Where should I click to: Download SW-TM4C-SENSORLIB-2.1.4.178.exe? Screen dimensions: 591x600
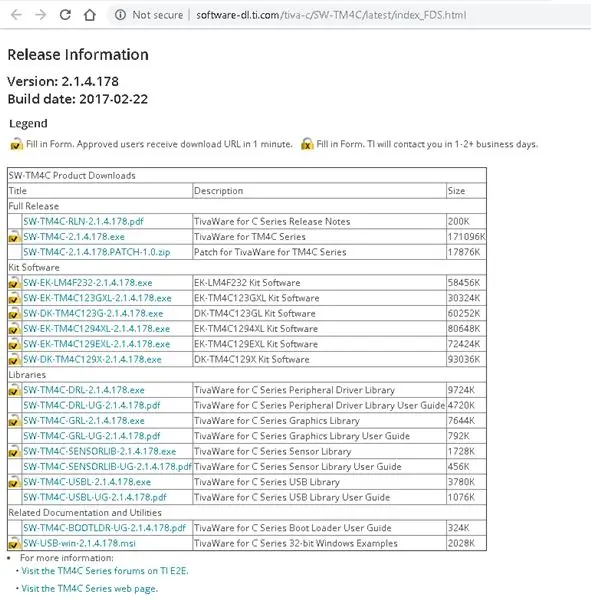pyautogui.click(x=100, y=451)
